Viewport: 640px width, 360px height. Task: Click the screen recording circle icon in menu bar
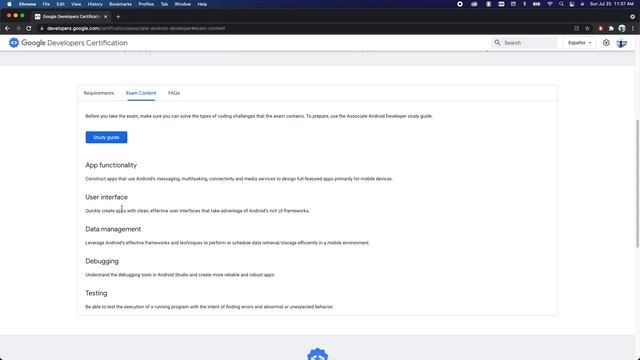click(x=460, y=4)
